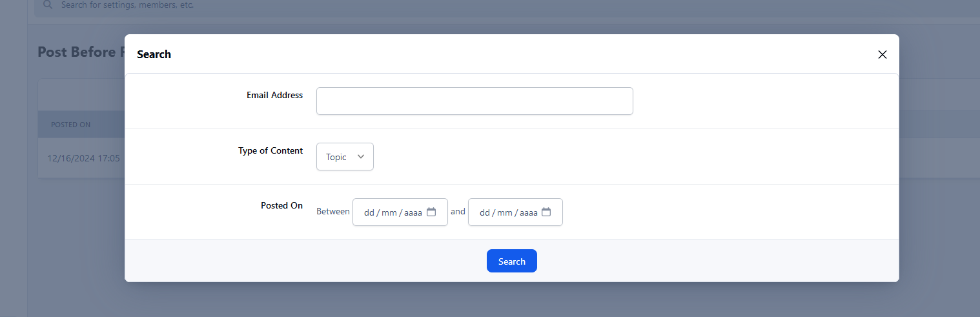Sort by the POSTED ON column header
Viewport: 980px width, 317px height.
pos(71,125)
